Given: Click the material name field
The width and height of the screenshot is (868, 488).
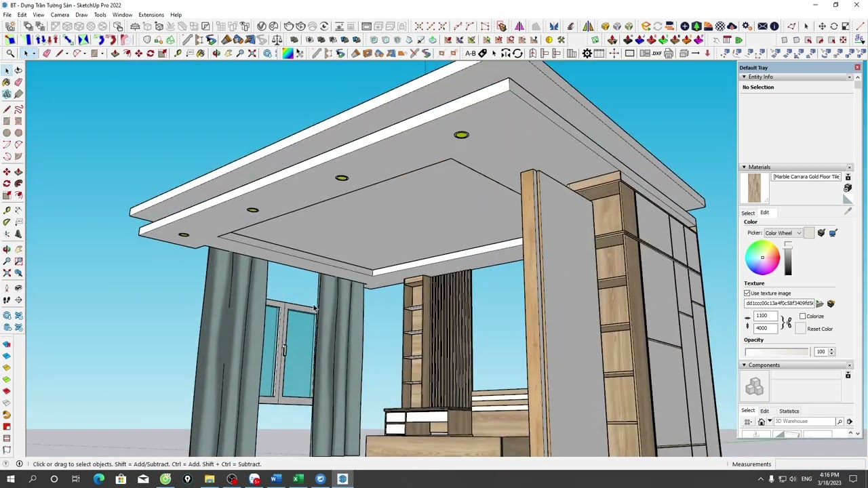Looking at the screenshot, I should click(806, 177).
